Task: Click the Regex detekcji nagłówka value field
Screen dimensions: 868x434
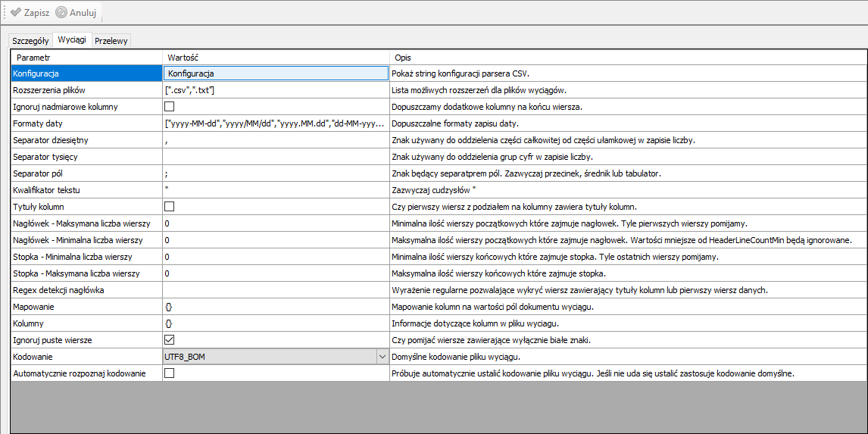Action: click(276, 290)
